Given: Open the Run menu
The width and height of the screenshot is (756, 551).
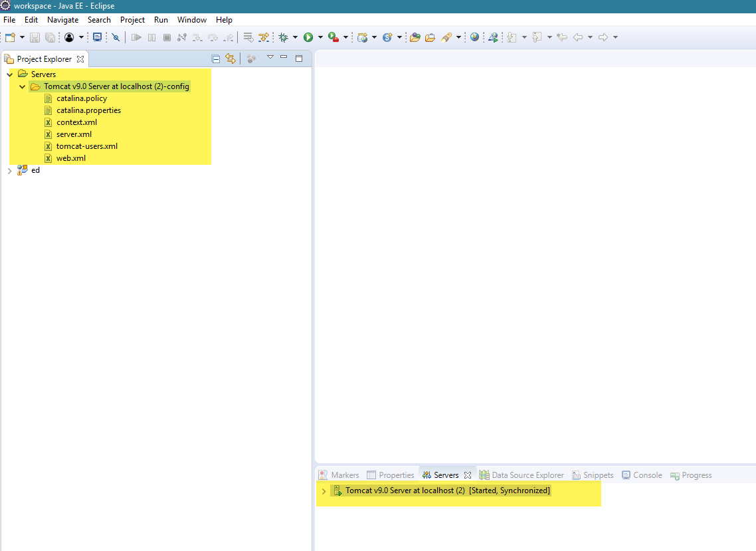Looking at the screenshot, I should [x=161, y=20].
